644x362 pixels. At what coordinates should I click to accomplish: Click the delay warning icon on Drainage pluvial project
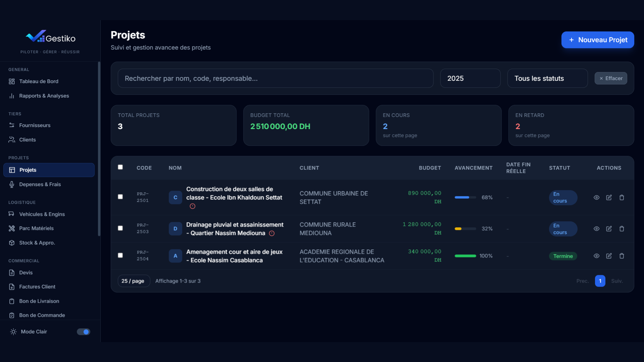pyautogui.click(x=272, y=233)
